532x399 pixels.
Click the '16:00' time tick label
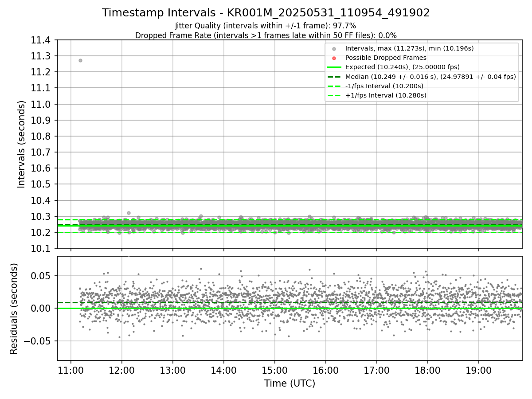[x=326, y=370]
